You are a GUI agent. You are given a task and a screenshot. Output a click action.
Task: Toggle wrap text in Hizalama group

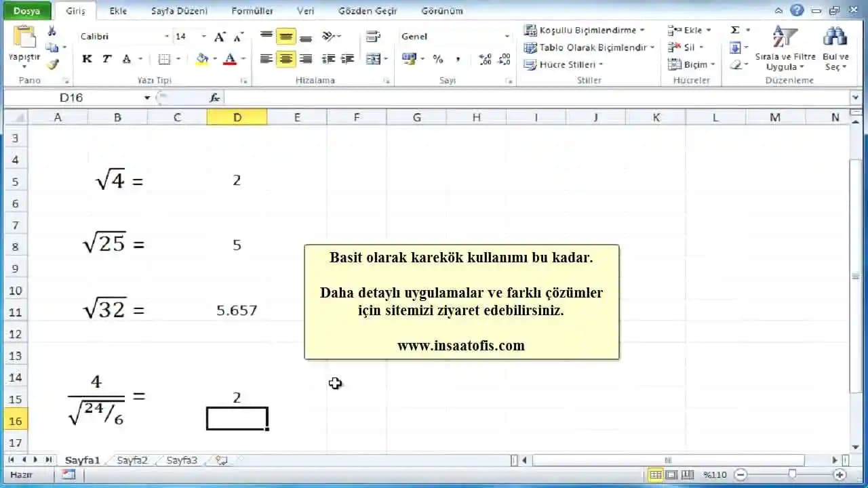[374, 36]
